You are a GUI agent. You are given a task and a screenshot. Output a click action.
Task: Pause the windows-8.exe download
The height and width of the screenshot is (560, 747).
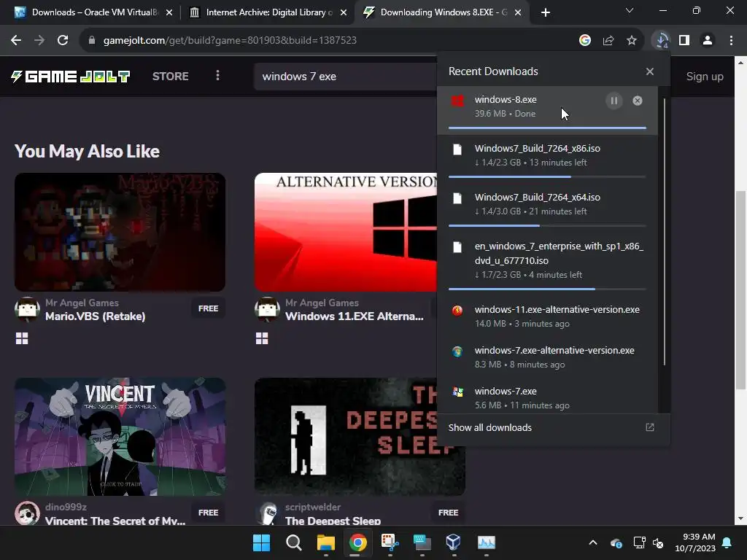(x=614, y=101)
